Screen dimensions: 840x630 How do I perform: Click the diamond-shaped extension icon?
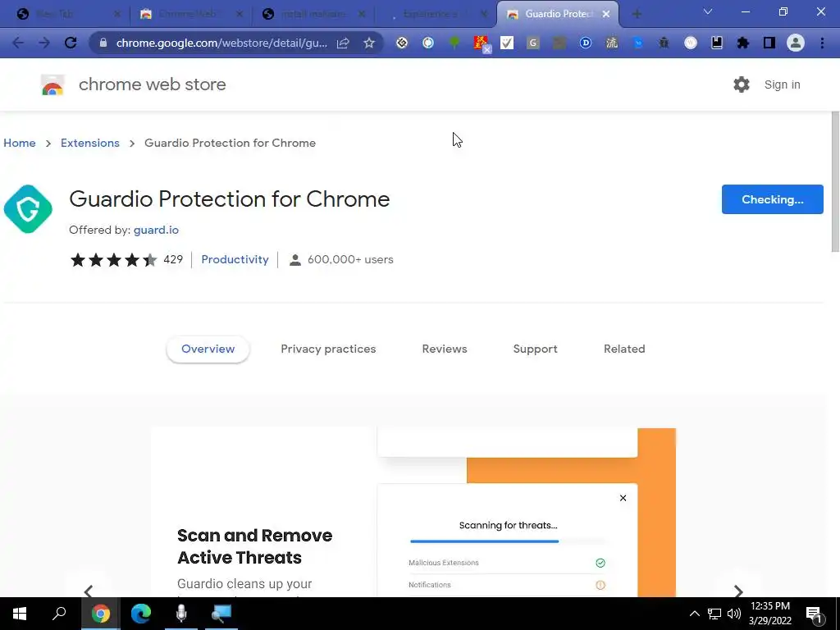tap(402, 43)
